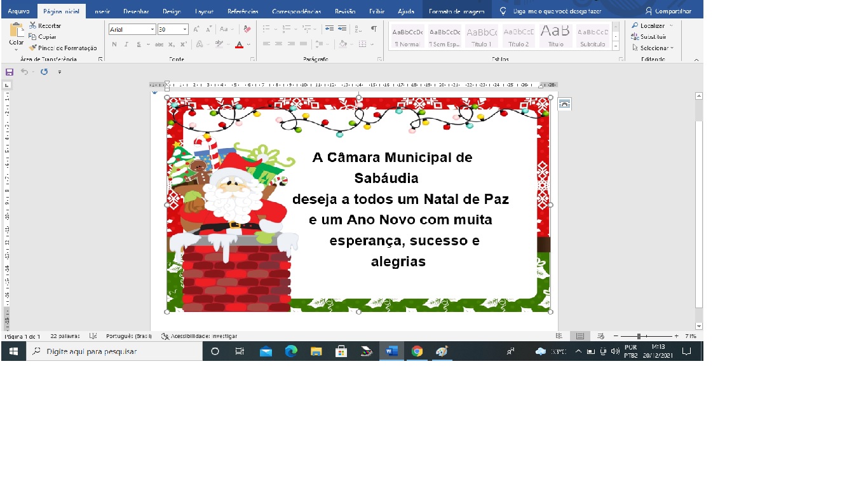
Task: Open the Design ribbon tab
Action: [172, 11]
